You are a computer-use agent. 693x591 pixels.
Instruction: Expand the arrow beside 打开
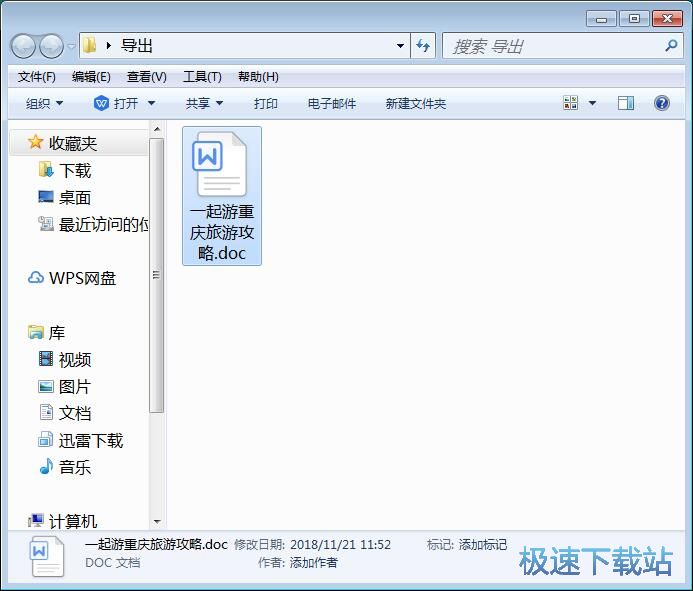click(151, 103)
